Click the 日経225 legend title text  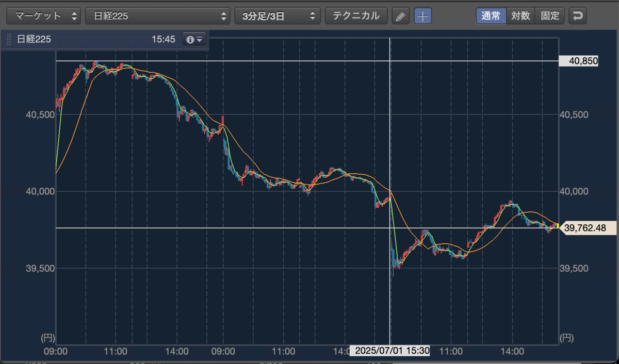pos(34,39)
